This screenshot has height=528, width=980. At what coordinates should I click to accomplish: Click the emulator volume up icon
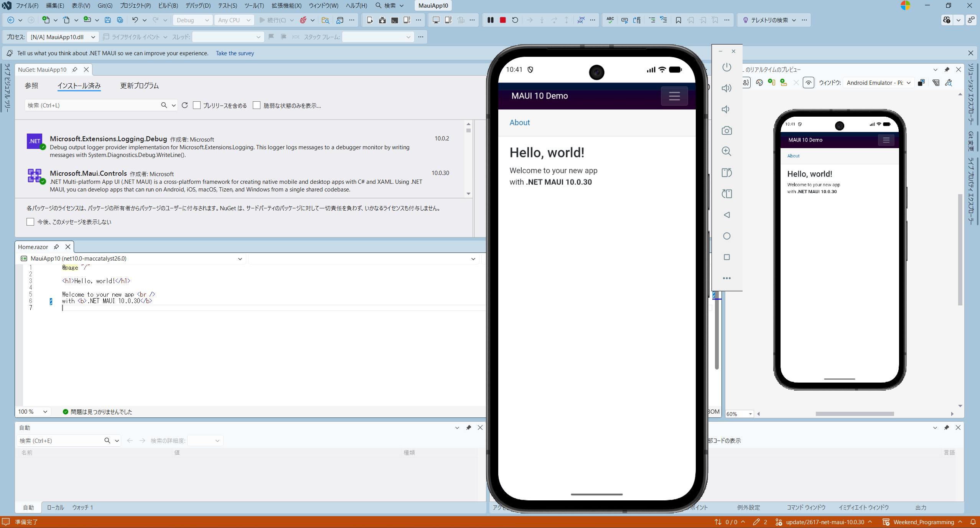click(x=726, y=88)
